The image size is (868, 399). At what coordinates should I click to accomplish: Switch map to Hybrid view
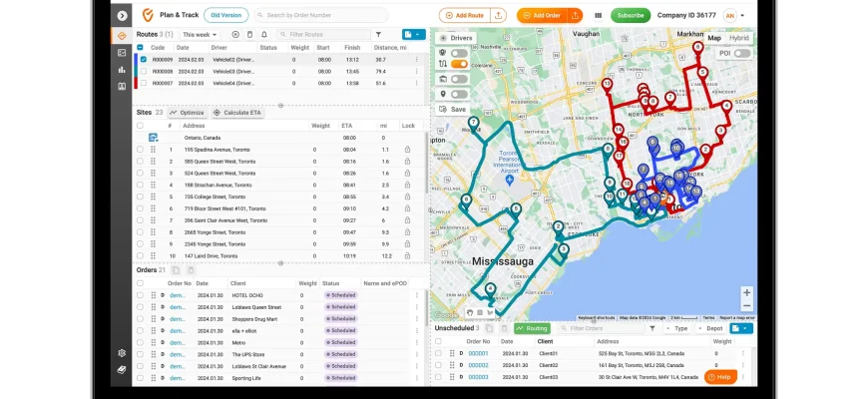739,38
